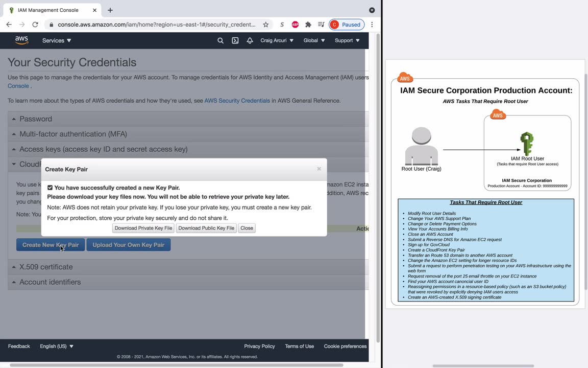
Task: Open Cookie preferences in footer
Action: 346,346
